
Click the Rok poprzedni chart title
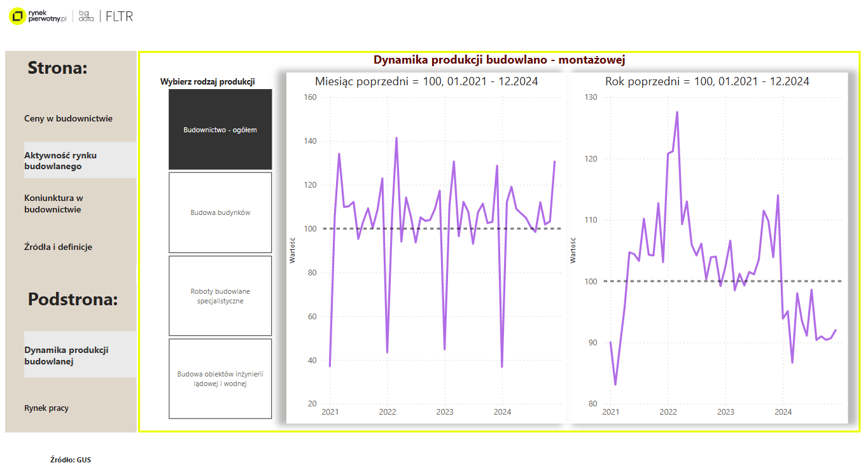click(x=707, y=81)
